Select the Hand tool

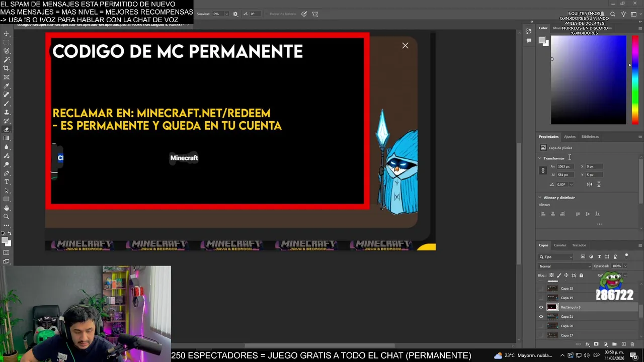pos(7,208)
